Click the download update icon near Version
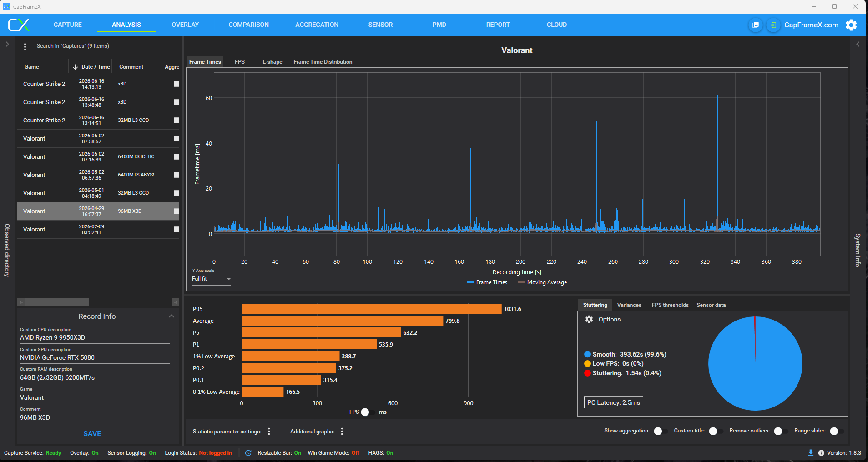Viewport: 868px width, 462px height. click(811, 453)
